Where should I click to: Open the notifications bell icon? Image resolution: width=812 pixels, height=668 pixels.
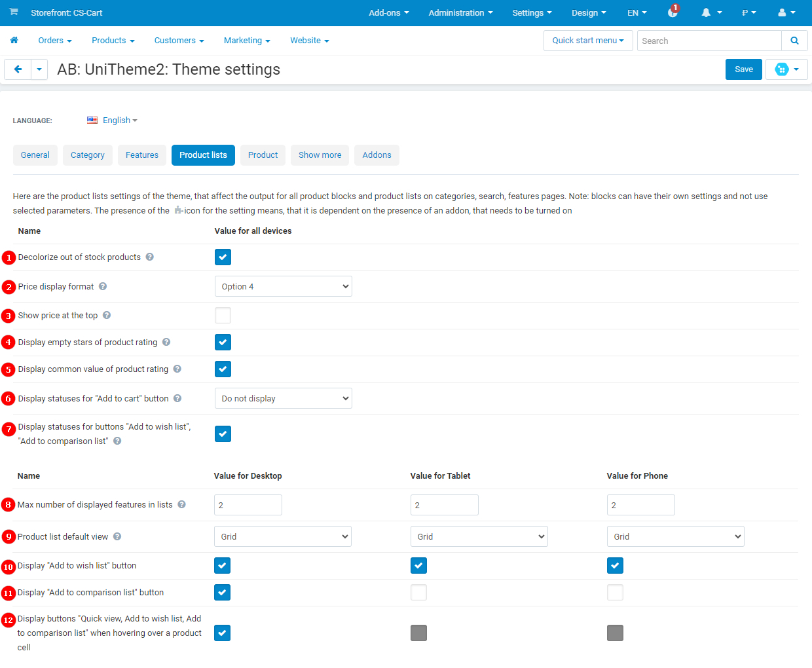click(706, 13)
